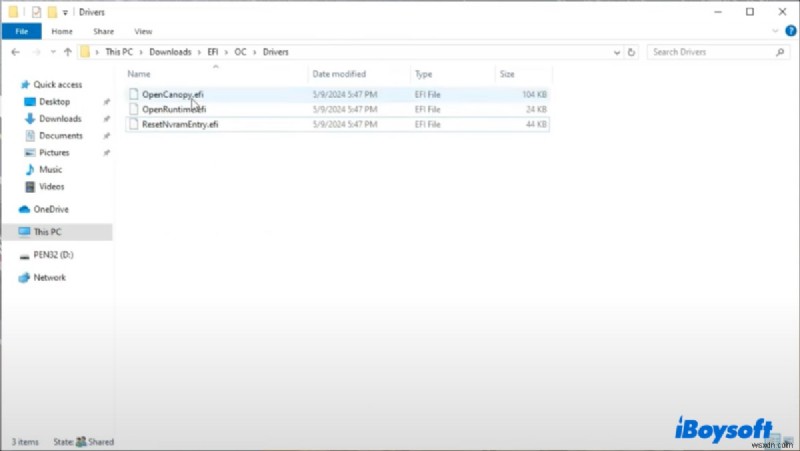This screenshot has width=800, height=451.
Task: Open Downloads in the navigation pane
Action: coord(60,118)
